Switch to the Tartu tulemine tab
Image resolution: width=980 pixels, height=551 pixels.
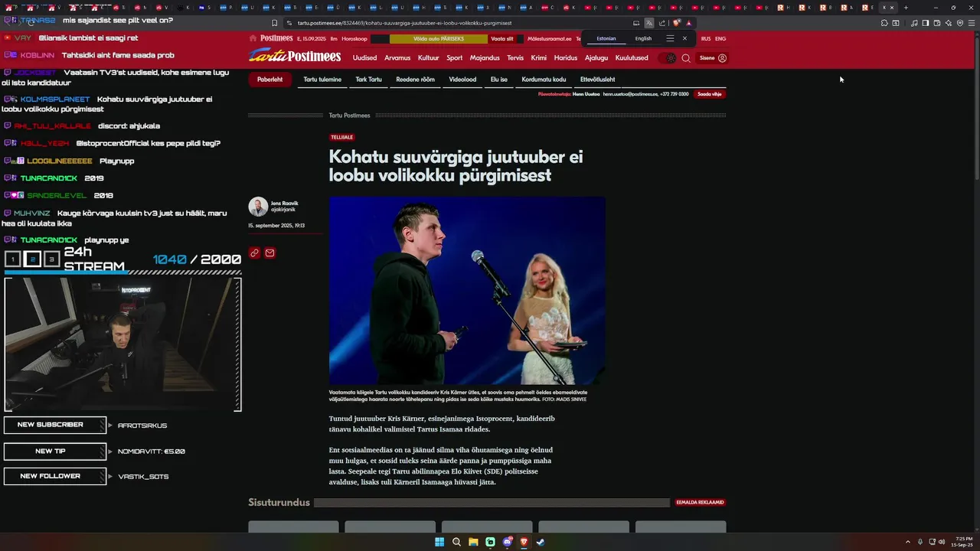pyautogui.click(x=322, y=80)
